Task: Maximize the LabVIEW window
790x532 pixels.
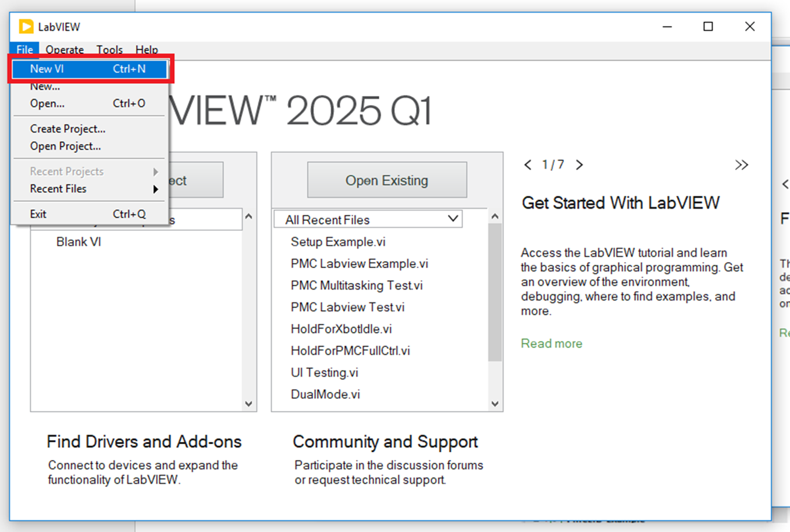Action: 708,27
